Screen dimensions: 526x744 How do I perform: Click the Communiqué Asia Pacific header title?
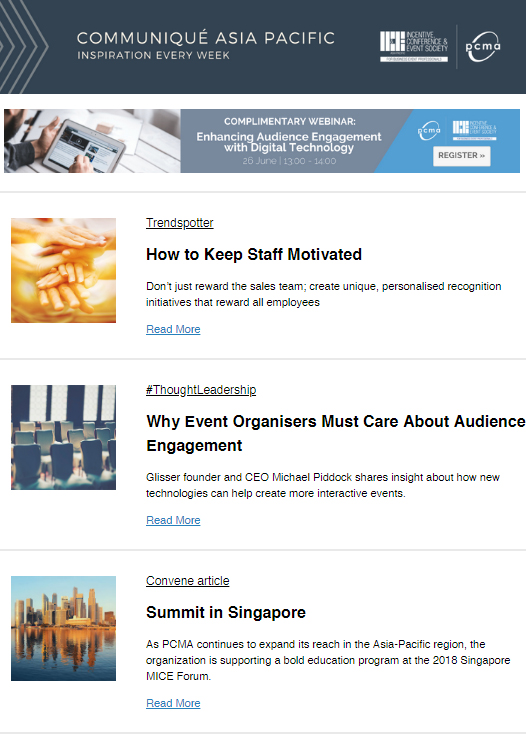tap(206, 38)
